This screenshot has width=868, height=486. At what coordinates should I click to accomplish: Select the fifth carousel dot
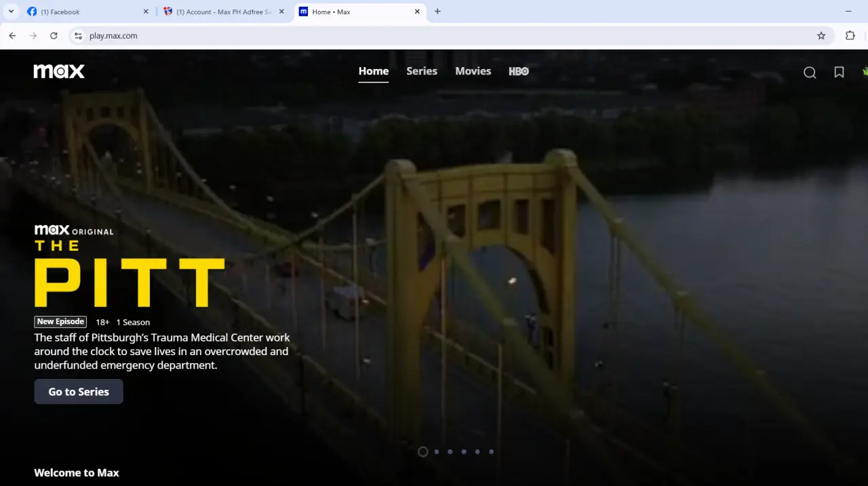point(477,451)
